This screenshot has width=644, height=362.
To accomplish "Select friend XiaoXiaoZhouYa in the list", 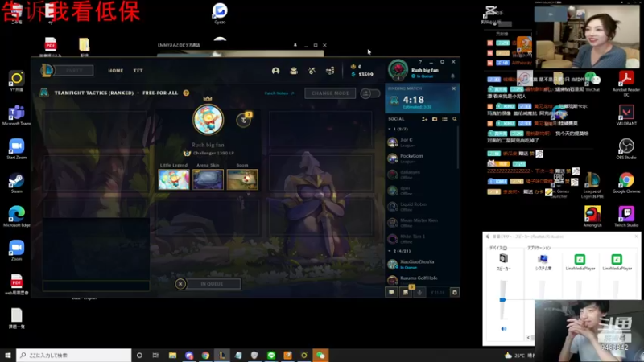I will [422, 264].
